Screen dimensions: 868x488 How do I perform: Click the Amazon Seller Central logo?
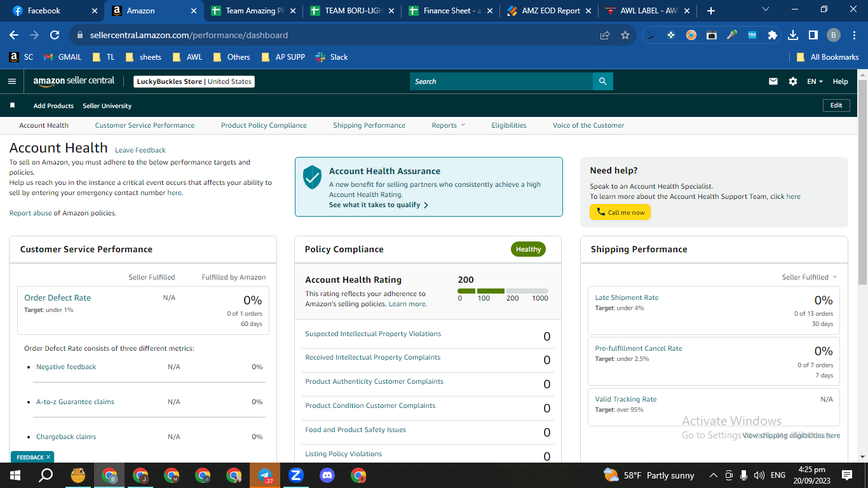(x=74, y=81)
